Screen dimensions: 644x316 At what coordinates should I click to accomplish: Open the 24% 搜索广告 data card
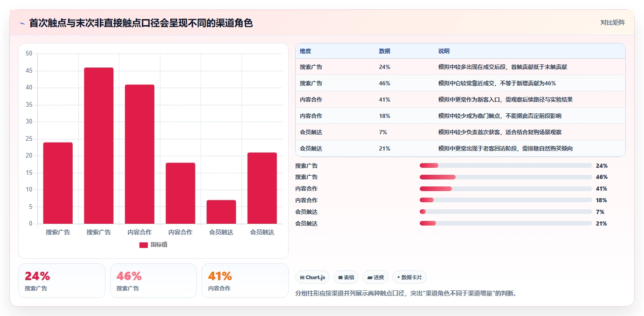coord(62,281)
